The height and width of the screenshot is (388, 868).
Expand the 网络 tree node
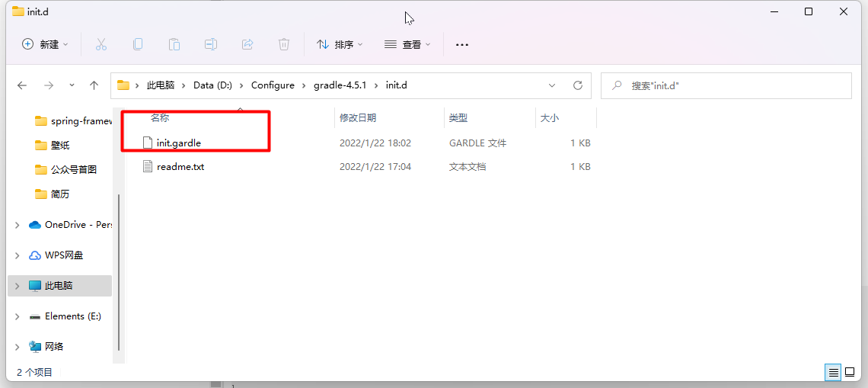18,346
